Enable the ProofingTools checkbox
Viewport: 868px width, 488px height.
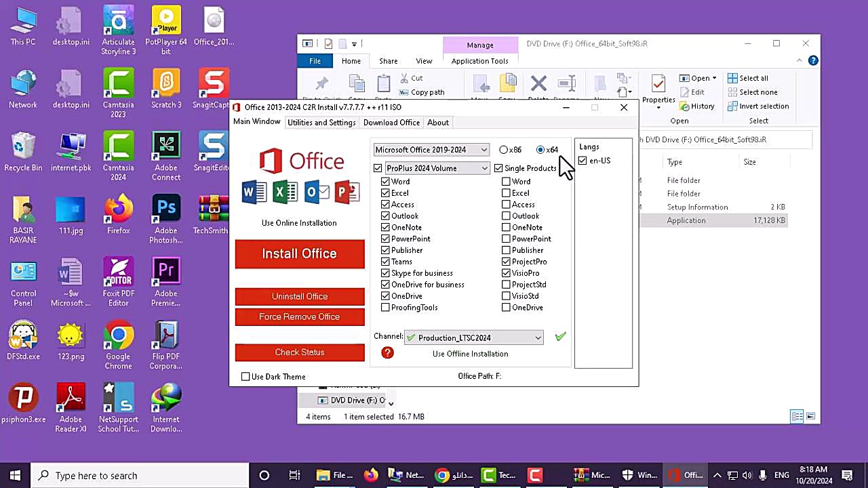385,308
